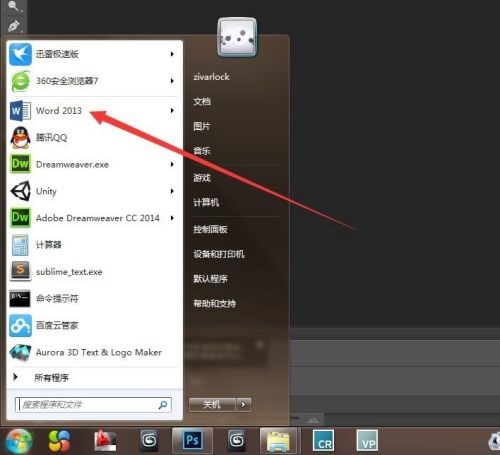Launch the 腾讯QQ penguin icon

pos(20,137)
